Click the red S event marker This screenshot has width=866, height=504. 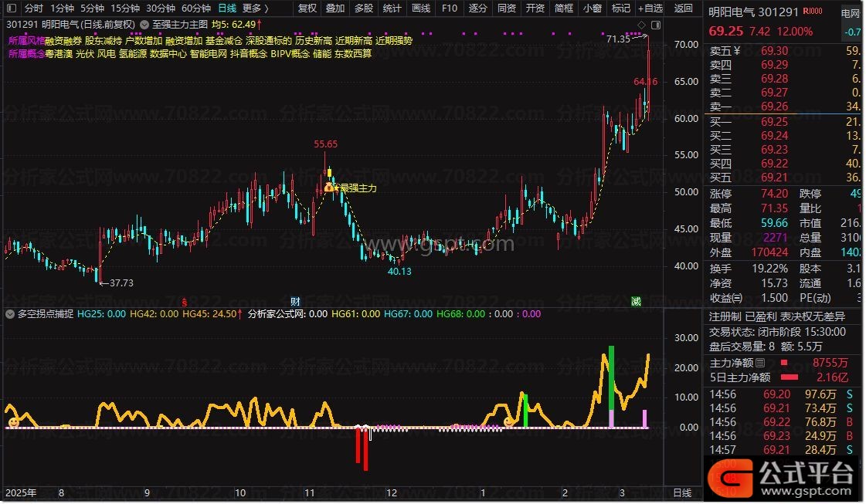[184, 300]
